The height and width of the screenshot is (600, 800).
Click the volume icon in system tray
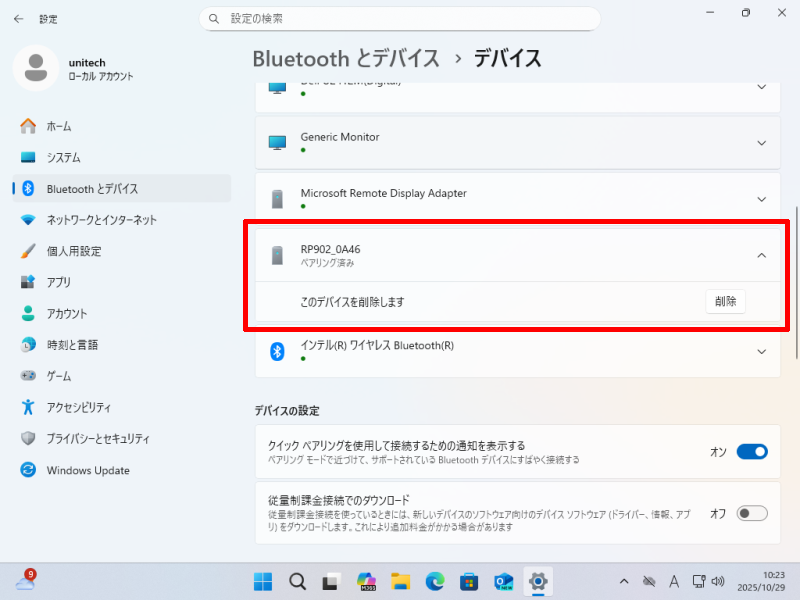717,581
